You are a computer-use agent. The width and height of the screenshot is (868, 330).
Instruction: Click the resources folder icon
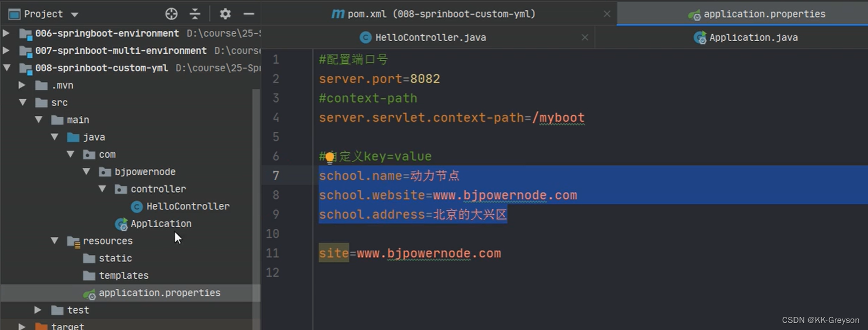tap(73, 241)
